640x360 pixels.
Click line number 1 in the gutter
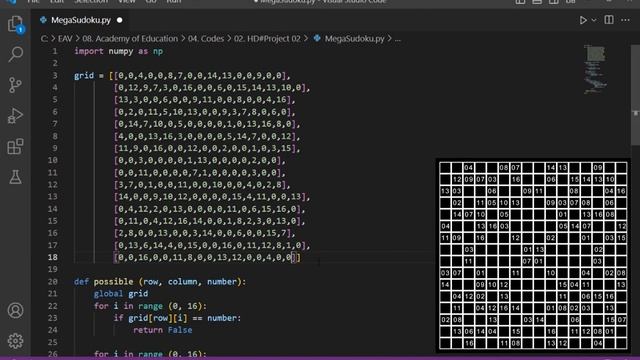click(x=55, y=51)
